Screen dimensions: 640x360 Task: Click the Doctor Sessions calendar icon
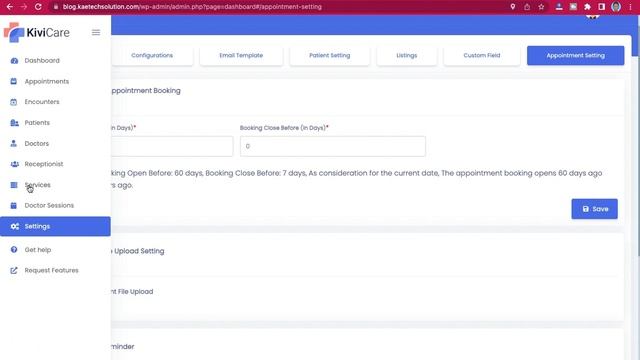click(x=14, y=205)
